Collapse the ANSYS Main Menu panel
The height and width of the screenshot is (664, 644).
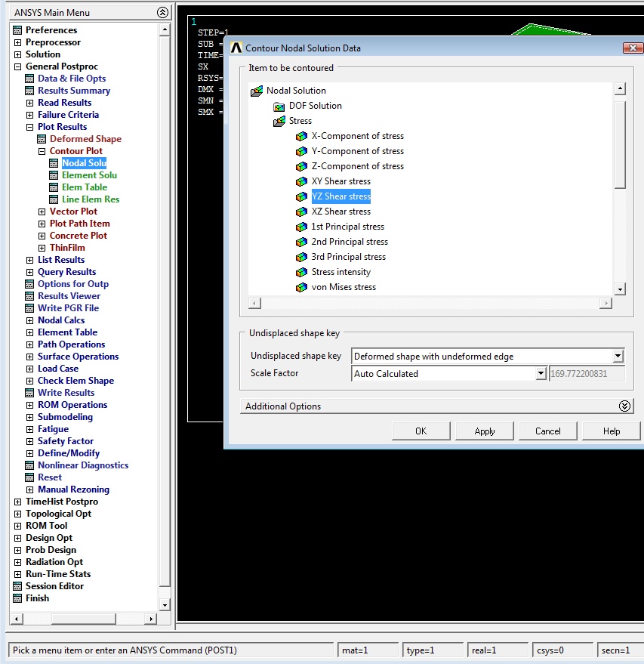click(162, 12)
